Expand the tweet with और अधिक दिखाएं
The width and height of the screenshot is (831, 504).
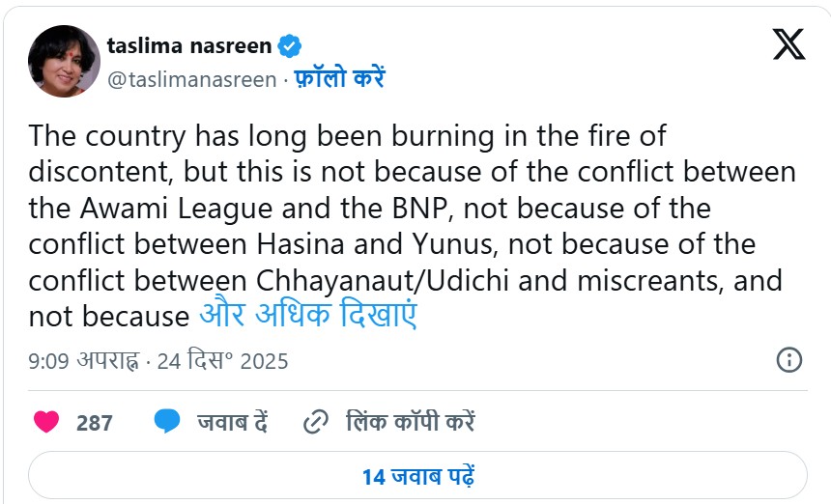(307, 316)
